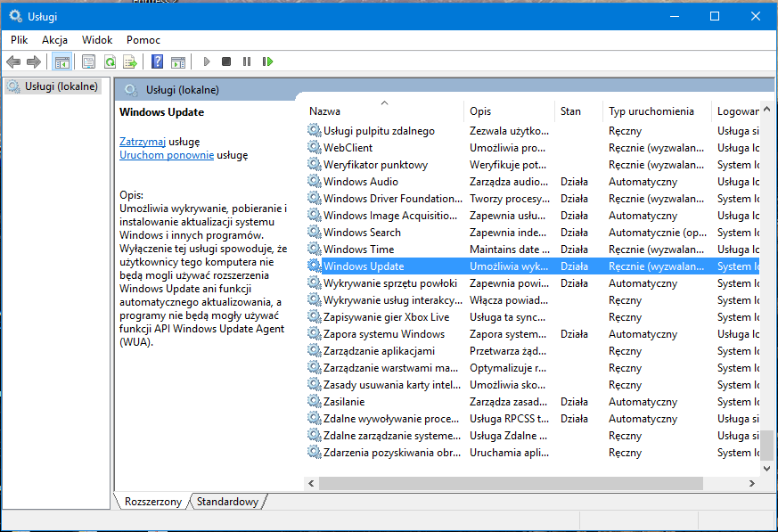
Task: Click the vertical scrollbar thumb
Action: point(767,445)
